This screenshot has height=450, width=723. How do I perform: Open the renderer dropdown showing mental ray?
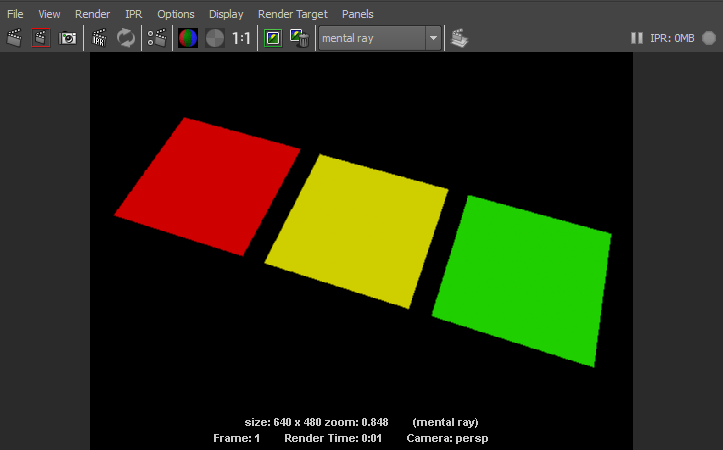[x=379, y=38]
